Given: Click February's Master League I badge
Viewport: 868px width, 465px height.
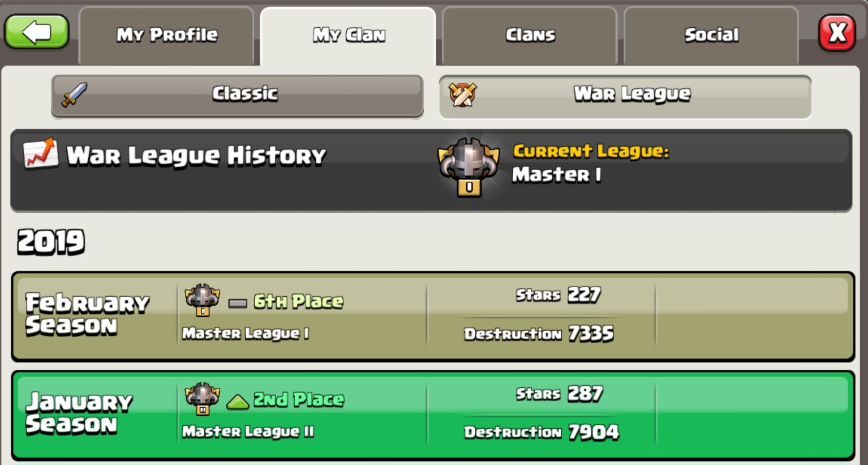Looking at the screenshot, I should click(x=202, y=300).
